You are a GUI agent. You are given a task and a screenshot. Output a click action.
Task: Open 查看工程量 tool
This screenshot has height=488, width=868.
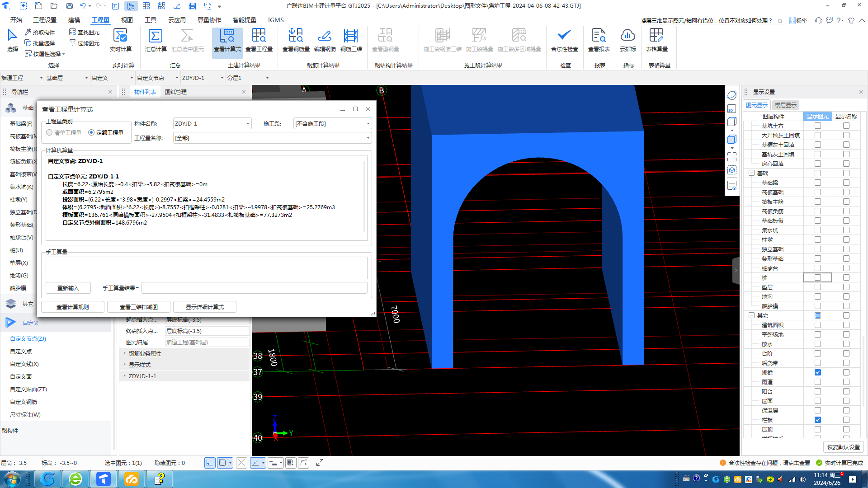pyautogui.click(x=259, y=40)
